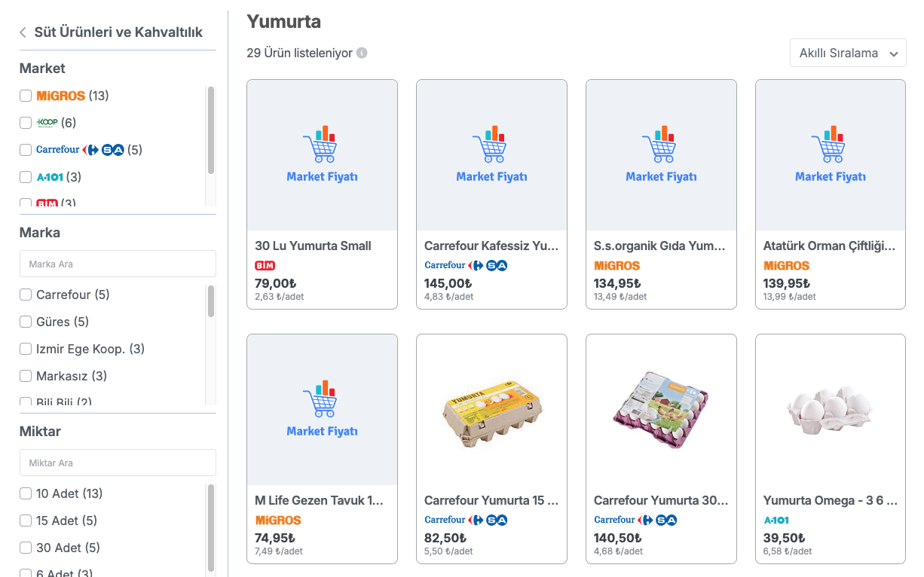Screen dimensions: 924x577
Task: Select the 30 Adet quantity checkbox
Action: tap(26, 548)
